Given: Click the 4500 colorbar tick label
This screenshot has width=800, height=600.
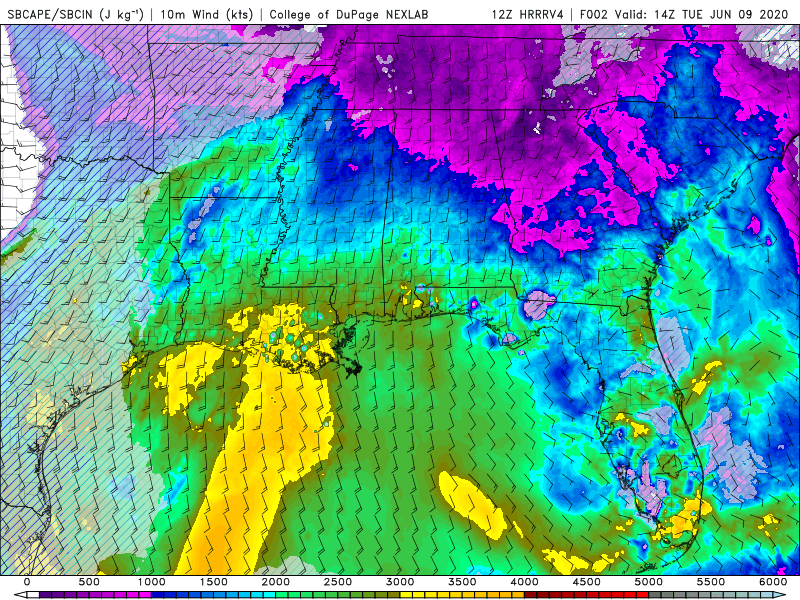Looking at the screenshot, I should tap(587, 582).
